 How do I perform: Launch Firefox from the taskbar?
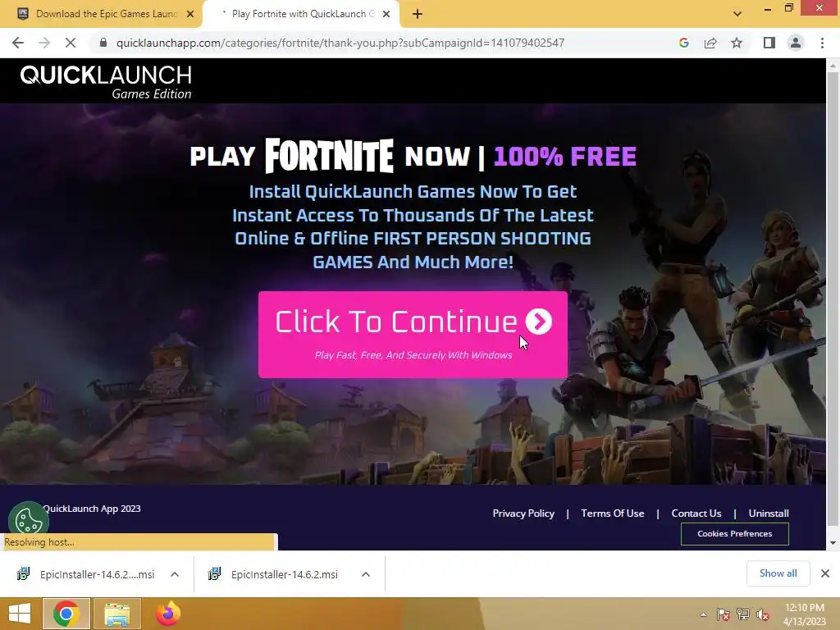[167, 614]
